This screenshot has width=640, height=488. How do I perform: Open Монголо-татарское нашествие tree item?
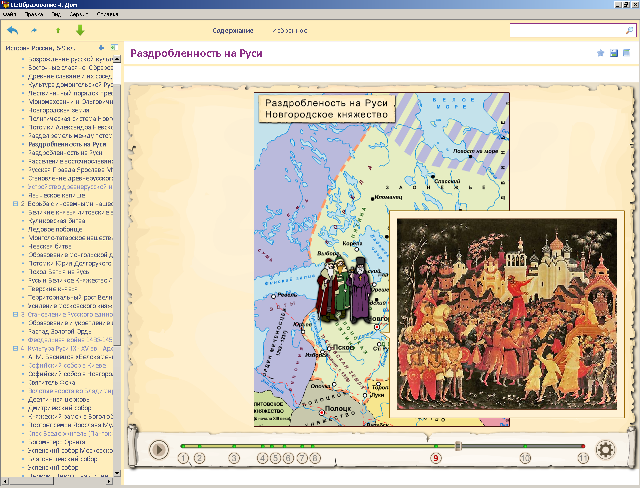click(70, 238)
